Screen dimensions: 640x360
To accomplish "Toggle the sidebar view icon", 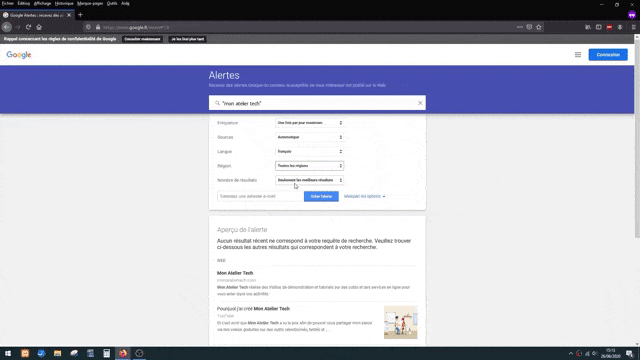I will (x=598, y=27).
